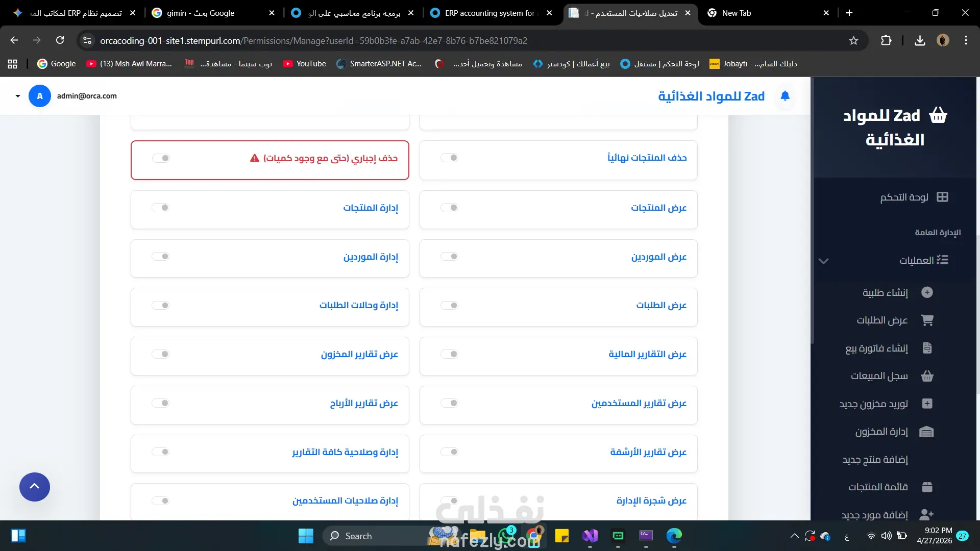Go back to the previous page
Screen dimensions: 980x551
click(x=14, y=40)
